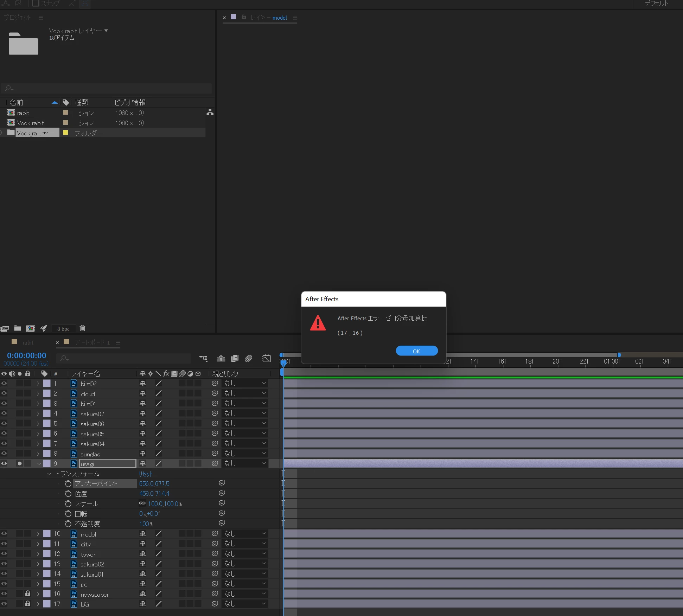Viewport: 683px width, 616px height.
Task: Click the trash icon in Project panel
Action: coord(82,328)
